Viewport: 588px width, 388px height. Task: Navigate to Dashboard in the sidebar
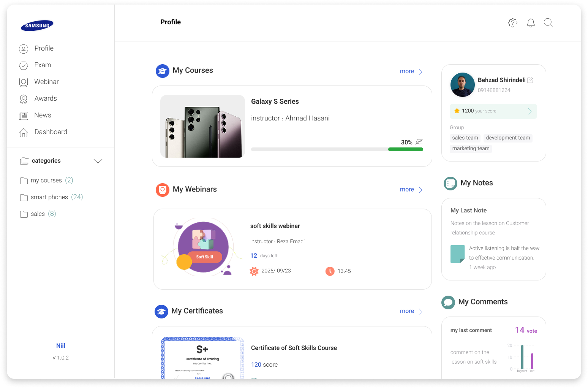click(x=51, y=132)
